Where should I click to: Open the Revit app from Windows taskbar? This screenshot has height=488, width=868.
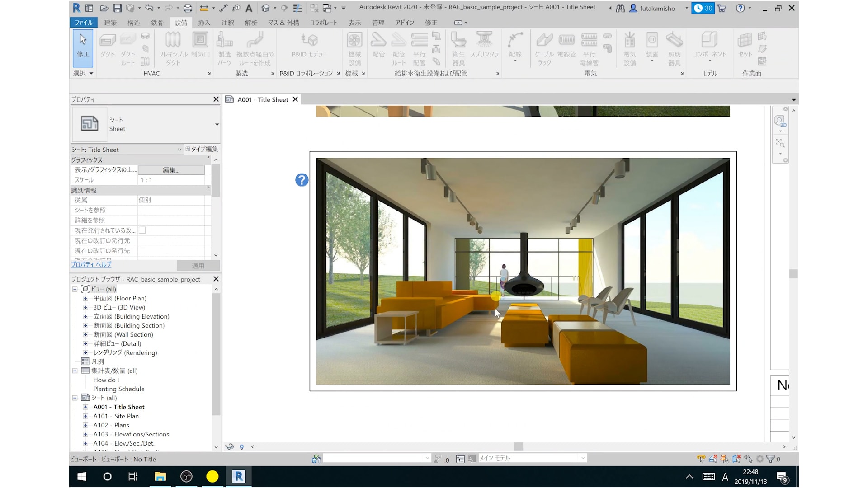point(239,476)
